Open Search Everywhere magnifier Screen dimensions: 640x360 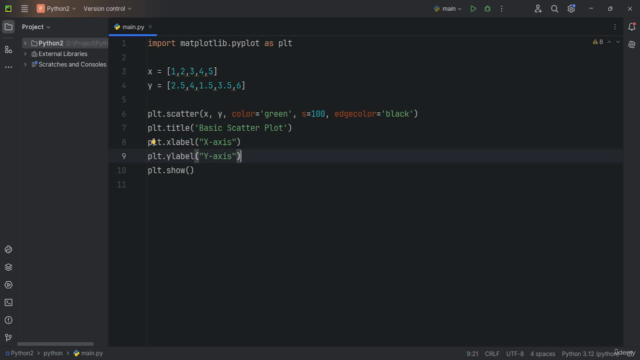click(554, 9)
